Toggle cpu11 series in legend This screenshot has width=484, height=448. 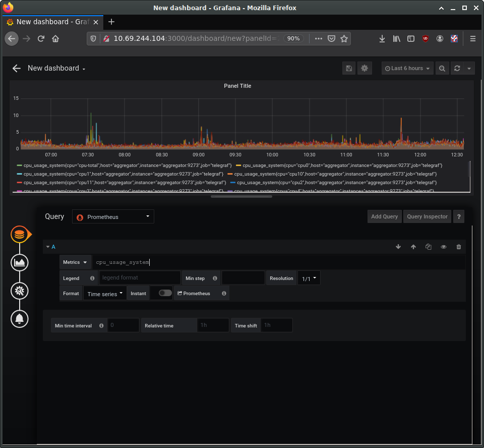click(x=125, y=183)
